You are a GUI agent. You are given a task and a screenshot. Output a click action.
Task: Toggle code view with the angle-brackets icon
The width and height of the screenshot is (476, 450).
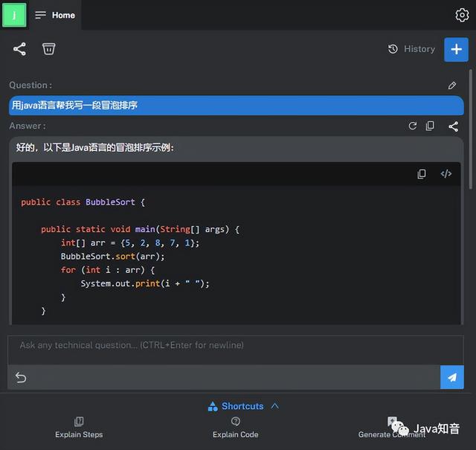pos(446,174)
